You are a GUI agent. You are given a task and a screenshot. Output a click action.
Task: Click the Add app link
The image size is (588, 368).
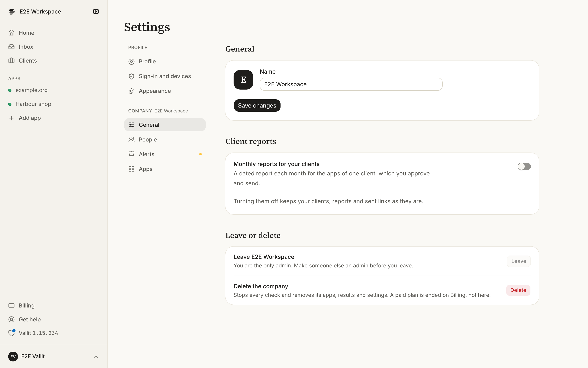(30, 118)
